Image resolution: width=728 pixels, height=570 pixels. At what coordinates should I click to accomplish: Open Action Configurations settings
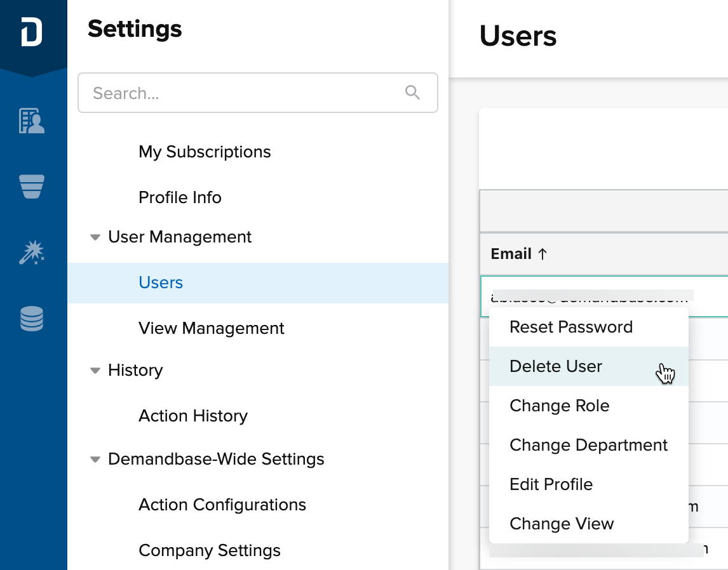point(222,505)
